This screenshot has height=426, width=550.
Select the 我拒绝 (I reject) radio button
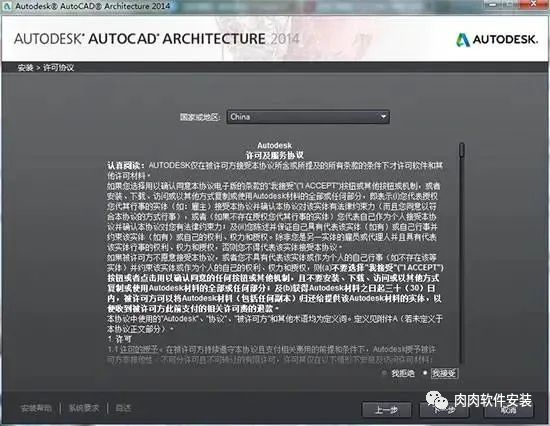coord(384,373)
